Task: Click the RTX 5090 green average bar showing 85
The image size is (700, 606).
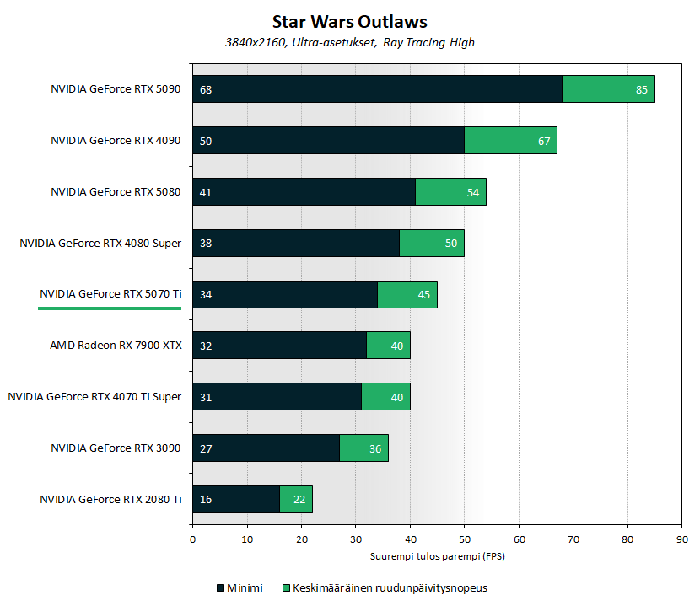Action: pyautogui.click(x=608, y=89)
